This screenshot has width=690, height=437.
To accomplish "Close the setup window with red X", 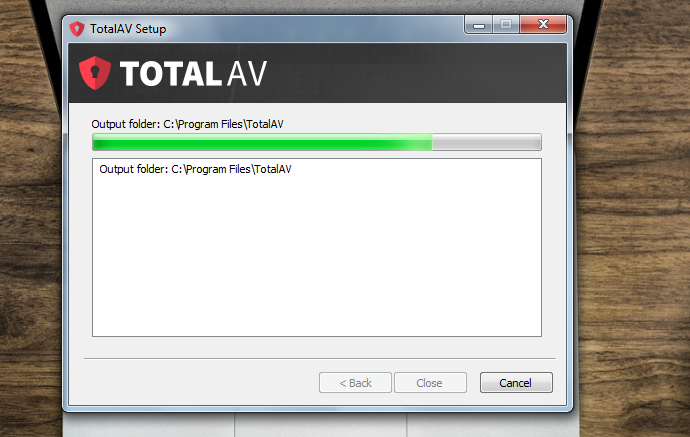I will coord(543,25).
